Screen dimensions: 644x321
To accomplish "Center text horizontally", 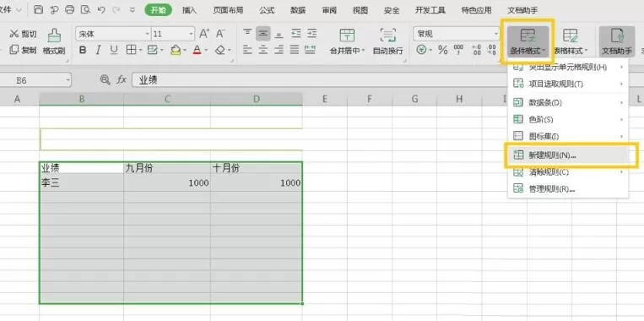I will click(x=262, y=50).
